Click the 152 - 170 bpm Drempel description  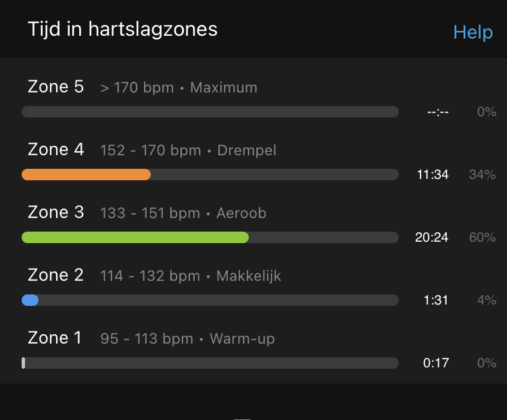(188, 150)
